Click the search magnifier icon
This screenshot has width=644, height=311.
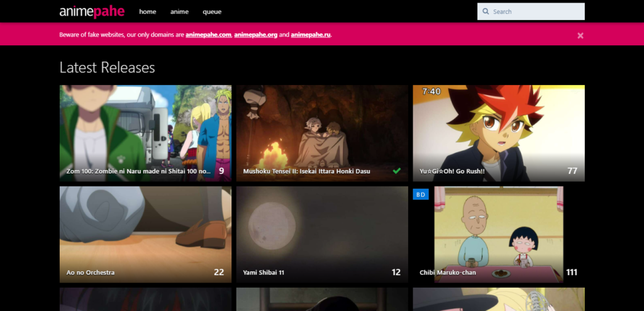pos(486,11)
